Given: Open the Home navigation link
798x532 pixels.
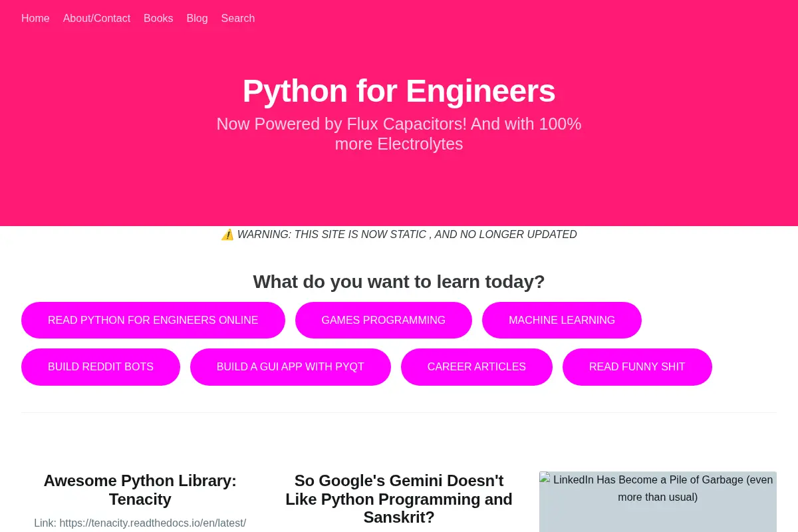Looking at the screenshot, I should pos(35,19).
